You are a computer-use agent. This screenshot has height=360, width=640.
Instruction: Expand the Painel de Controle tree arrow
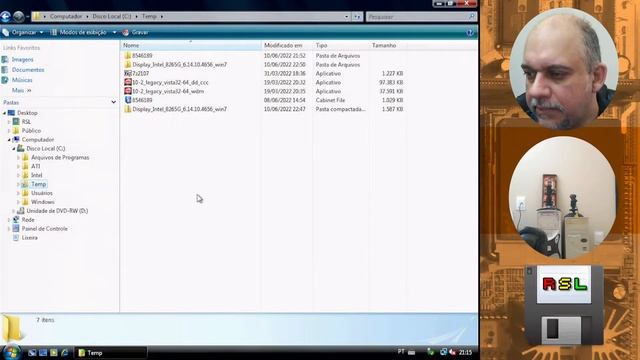[x=9, y=229]
